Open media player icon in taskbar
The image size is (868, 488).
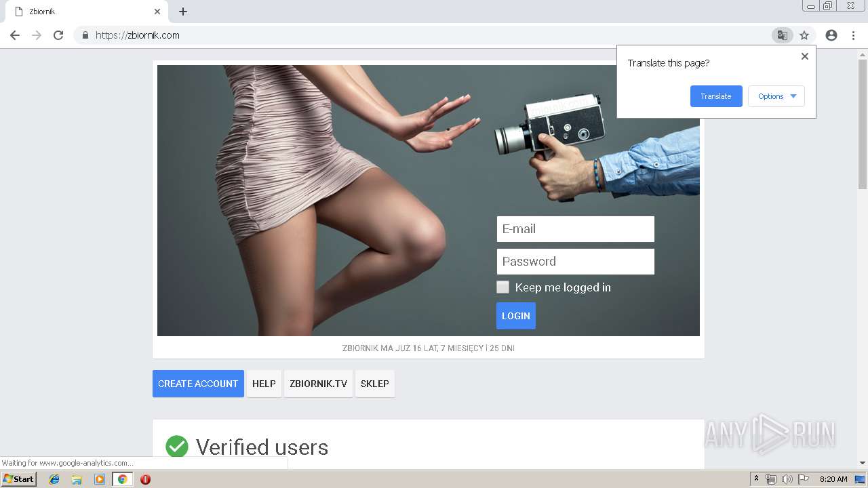click(x=100, y=479)
